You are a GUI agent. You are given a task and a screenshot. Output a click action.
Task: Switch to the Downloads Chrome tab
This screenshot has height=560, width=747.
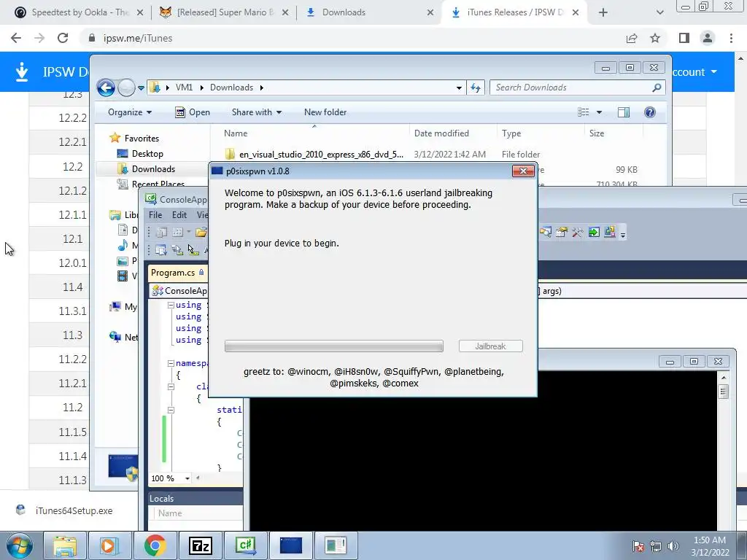point(370,12)
